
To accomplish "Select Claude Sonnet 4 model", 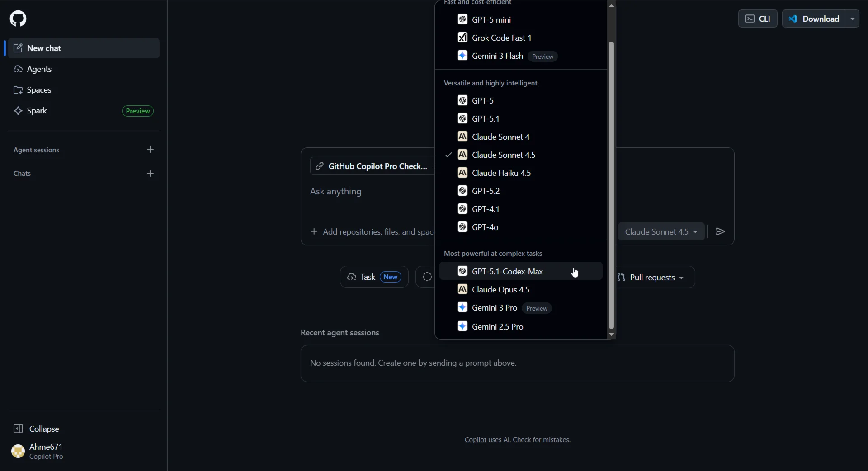I will click(x=521, y=137).
